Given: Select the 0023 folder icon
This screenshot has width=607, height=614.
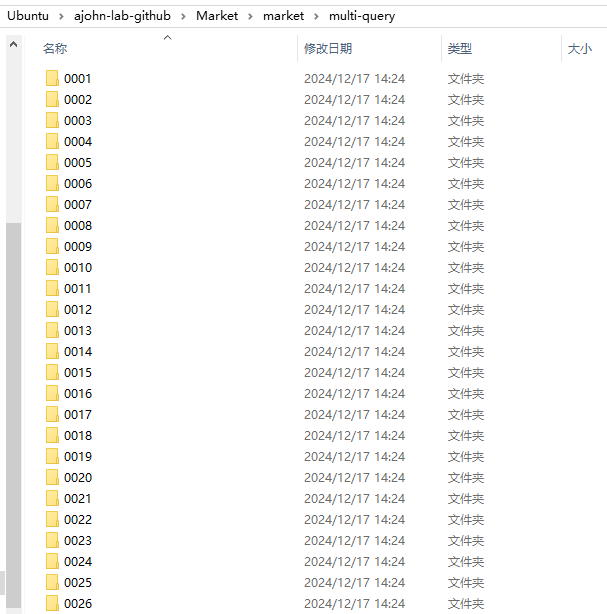Looking at the screenshot, I should tap(52, 540).
